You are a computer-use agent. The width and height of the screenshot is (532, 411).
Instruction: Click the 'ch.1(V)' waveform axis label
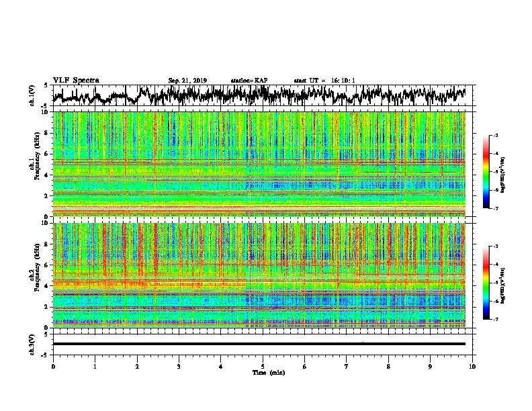(32, 95)
